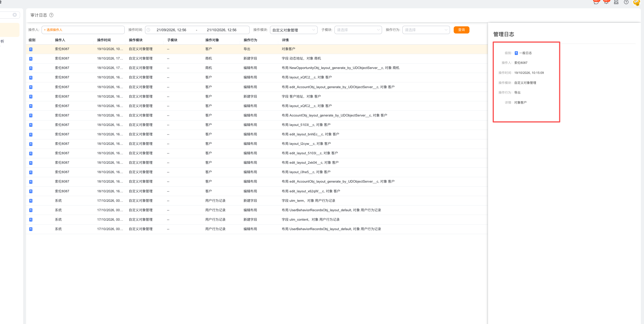Open the help icon beside 审计日志 title
The width and height of the screenshot is (644, 324).
coord(51,15)
